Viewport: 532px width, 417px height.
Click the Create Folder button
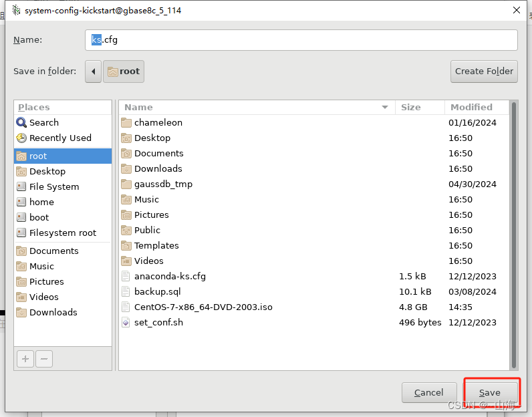(x=484, y=72)
